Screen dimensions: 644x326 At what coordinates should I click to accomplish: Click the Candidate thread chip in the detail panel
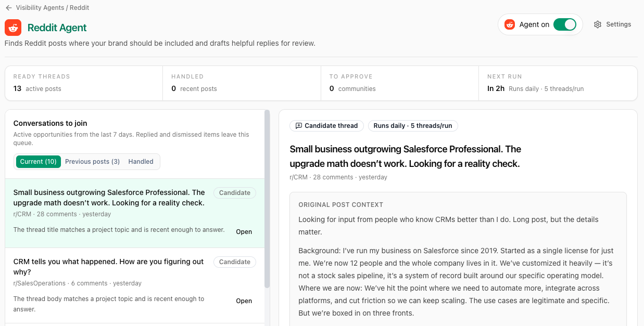tap(326, 126)
